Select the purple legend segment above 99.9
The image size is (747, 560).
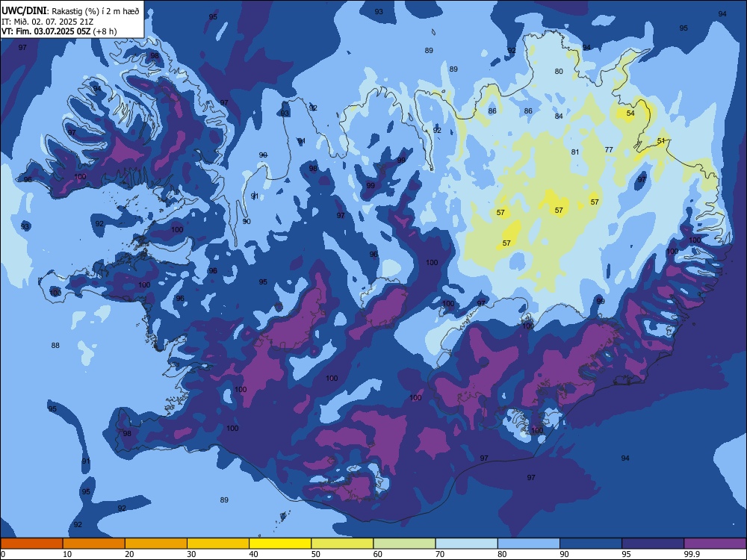pyautogui.click(x=715, y=544)
